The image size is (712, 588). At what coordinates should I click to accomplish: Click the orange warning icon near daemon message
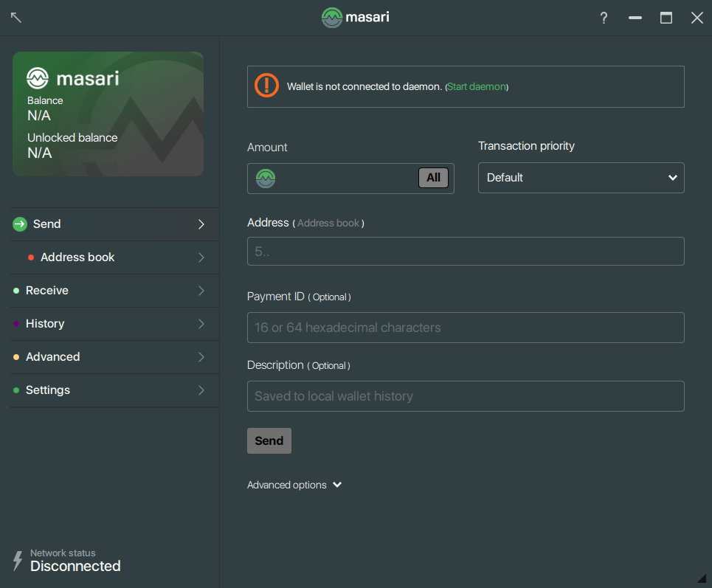pos(266,85)
